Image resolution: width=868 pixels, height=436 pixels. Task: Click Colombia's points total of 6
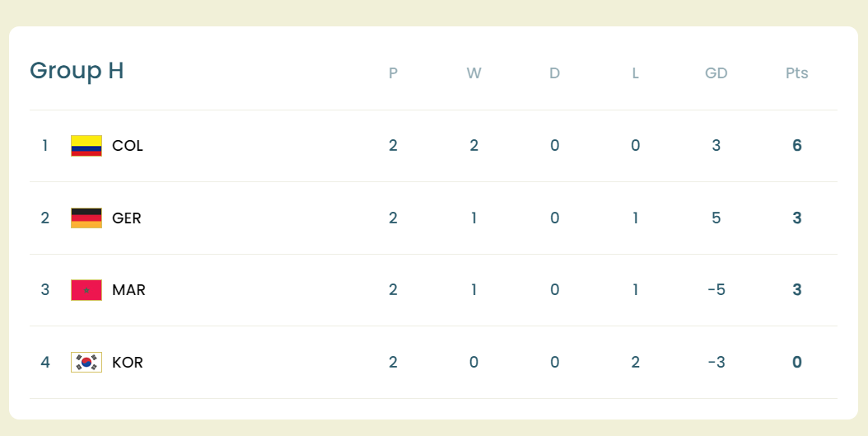(796, 146)
